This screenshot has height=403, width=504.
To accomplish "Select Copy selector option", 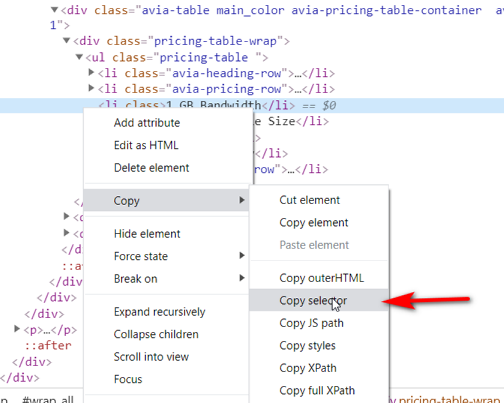I will click(319, 300).
